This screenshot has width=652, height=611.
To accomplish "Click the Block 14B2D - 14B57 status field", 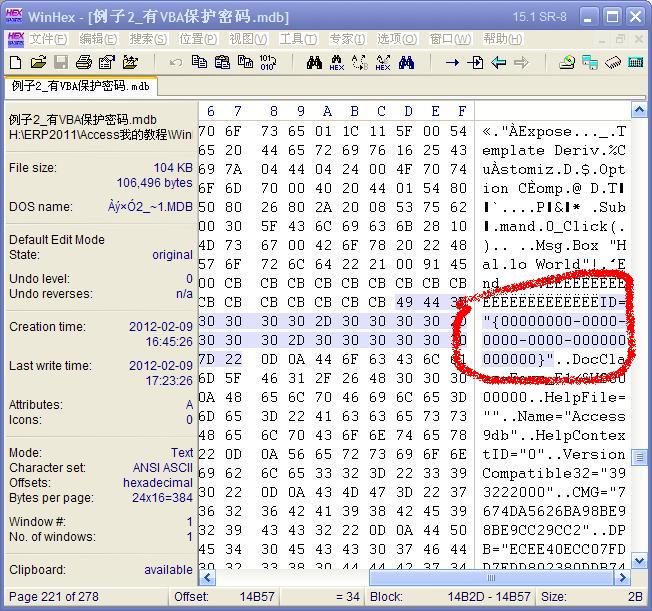I will coord(450,597).
